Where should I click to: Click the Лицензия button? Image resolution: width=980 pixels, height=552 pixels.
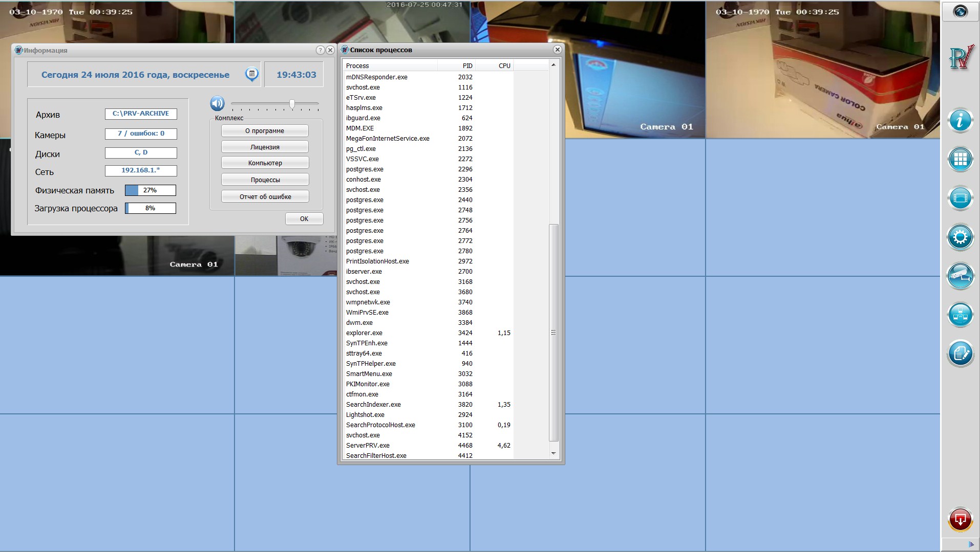click(265, 147)
